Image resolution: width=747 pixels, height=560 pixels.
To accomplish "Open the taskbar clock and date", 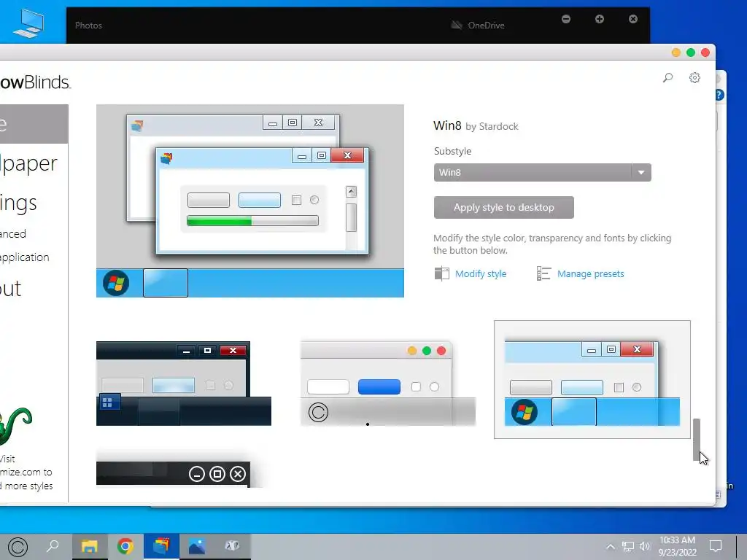I will click(x=678, y=546).
